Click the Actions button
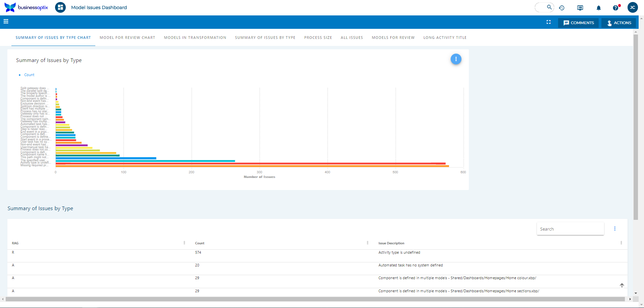Screen dimensions: 644x308 point(619,23)
